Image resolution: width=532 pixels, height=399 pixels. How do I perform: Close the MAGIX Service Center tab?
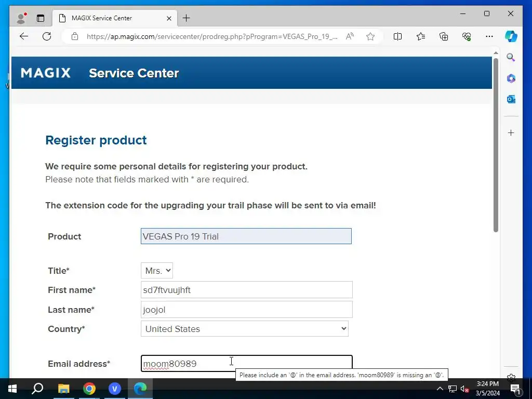tap(169, 18)
